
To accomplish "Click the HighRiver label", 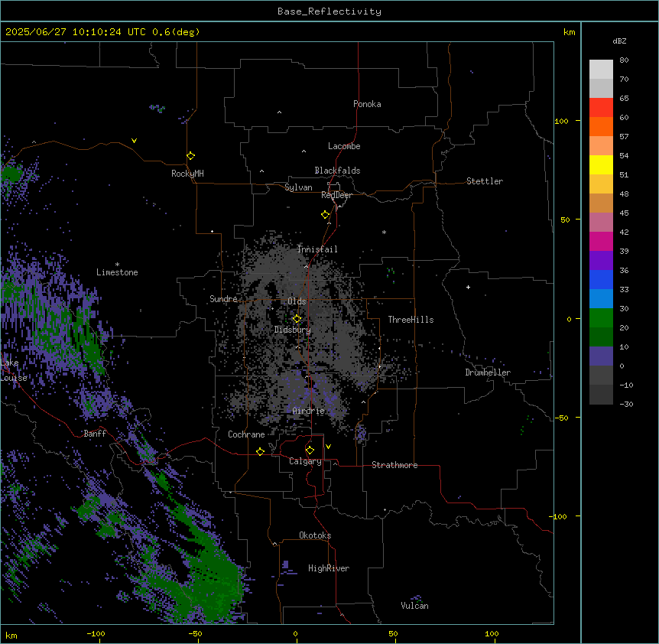I will click(329, 568).
